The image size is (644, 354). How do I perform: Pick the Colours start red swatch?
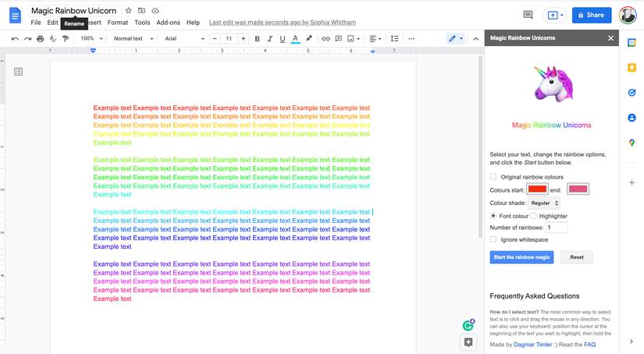[536, 189]
